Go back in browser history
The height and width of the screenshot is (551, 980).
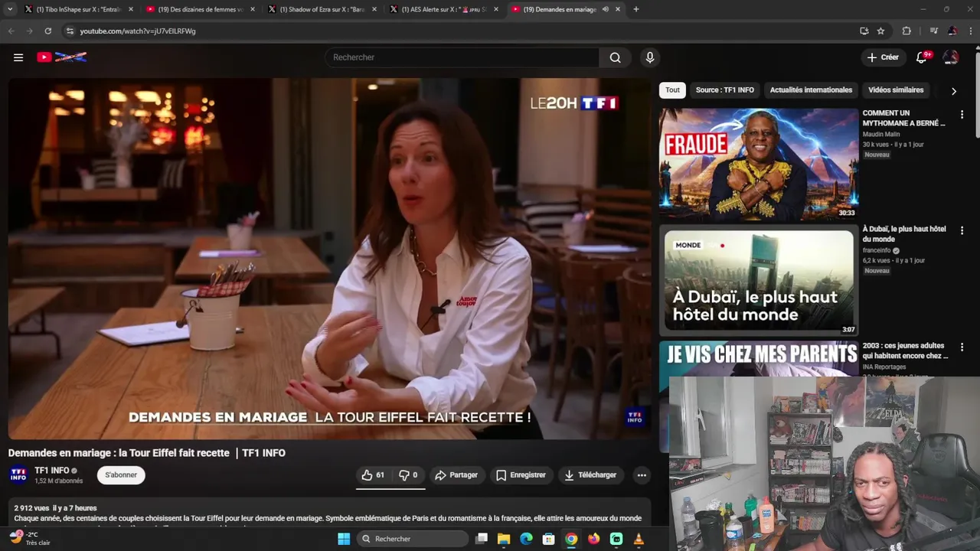11,31
